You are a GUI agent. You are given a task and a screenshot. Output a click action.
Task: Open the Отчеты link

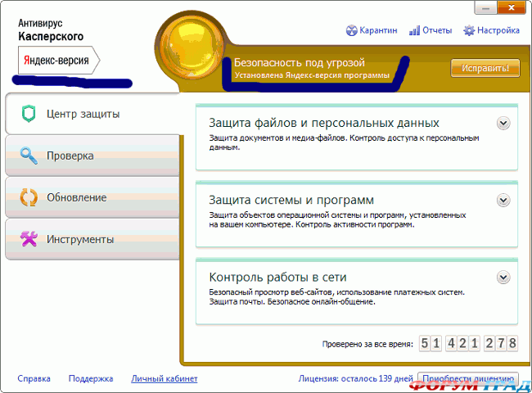click(x=437, y=30)
